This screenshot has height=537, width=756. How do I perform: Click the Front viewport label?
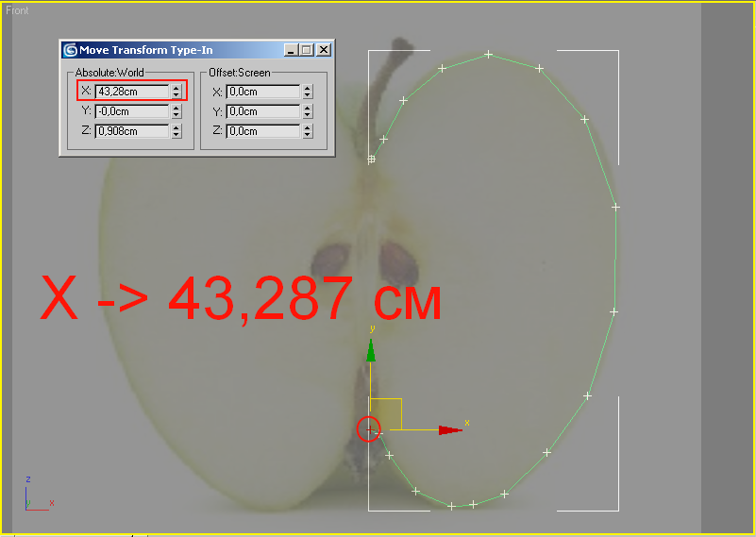[17, 10]
